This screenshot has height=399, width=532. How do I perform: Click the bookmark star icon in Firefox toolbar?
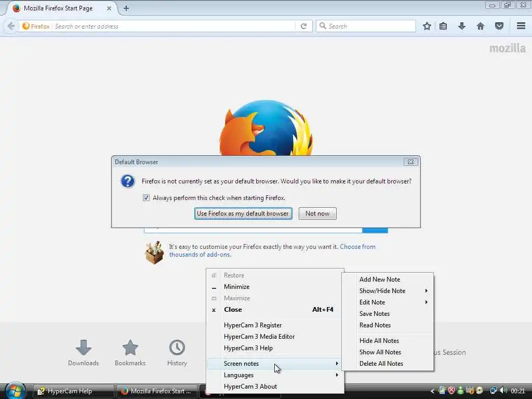(x=427, y=26)
